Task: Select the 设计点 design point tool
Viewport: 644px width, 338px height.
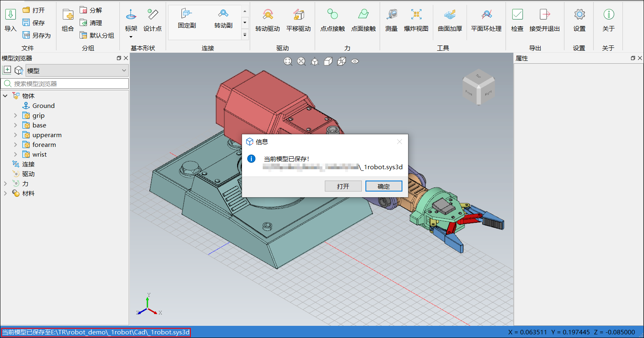Action: [x=153, y=19]
